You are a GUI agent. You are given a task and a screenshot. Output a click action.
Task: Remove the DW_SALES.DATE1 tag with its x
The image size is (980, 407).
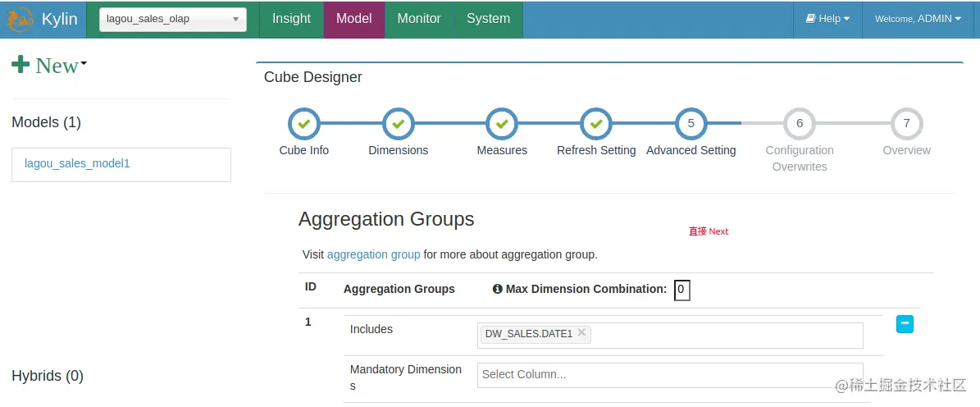pos(581,332)
